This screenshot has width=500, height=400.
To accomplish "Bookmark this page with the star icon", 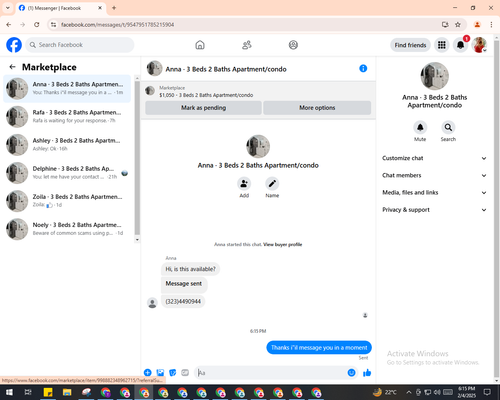I will click(x=458, y=25).
